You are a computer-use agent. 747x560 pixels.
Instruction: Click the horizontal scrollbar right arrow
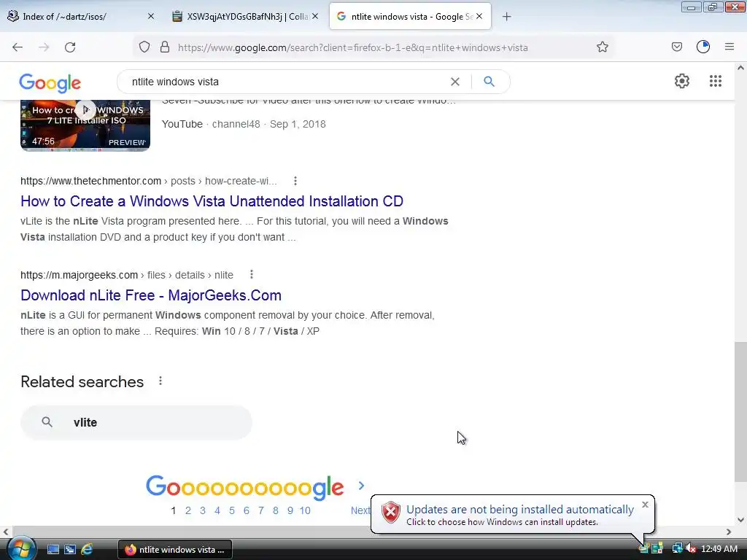click(x=729, y=532)
